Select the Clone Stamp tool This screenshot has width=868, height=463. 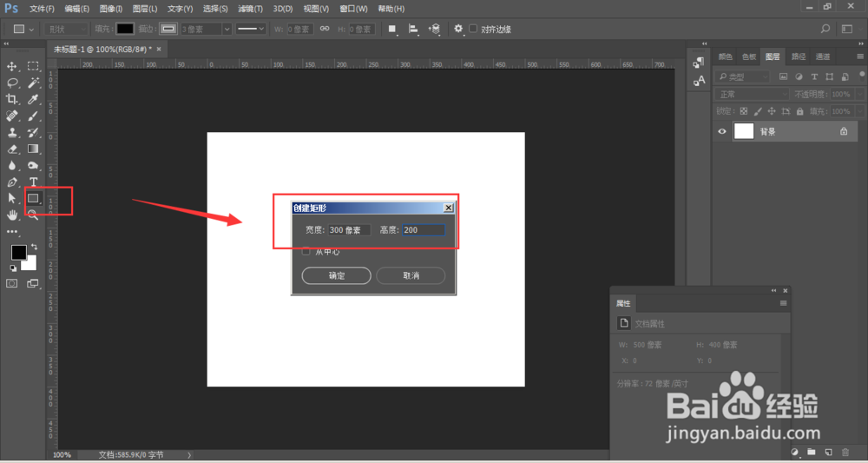[x=11, y=133]
